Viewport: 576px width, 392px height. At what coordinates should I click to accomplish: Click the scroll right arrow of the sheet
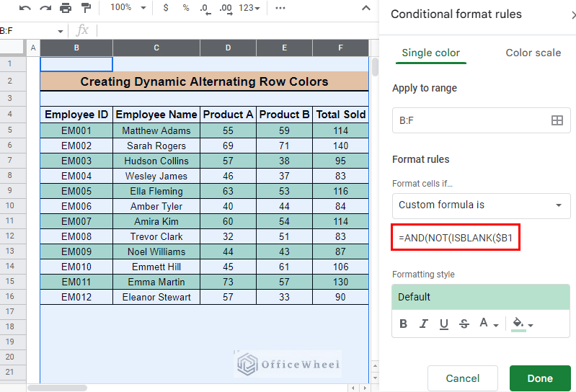pos(364,388)
